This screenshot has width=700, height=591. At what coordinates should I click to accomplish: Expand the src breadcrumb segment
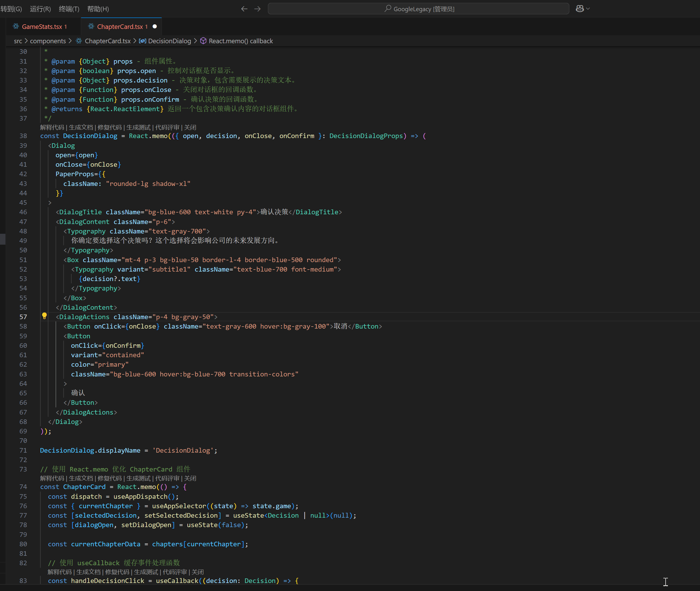click(18, 41)
